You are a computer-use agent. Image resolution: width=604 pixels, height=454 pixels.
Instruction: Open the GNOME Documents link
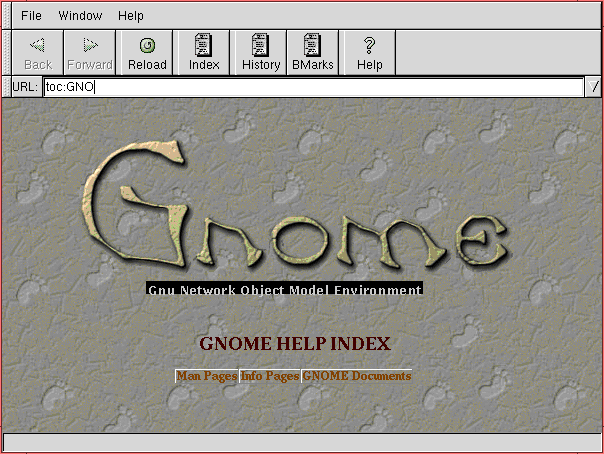[357, 376]
